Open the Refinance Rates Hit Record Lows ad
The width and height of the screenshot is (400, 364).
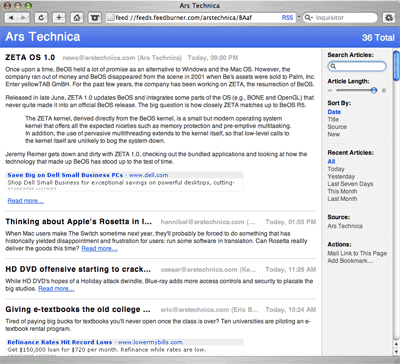point(60,342)
